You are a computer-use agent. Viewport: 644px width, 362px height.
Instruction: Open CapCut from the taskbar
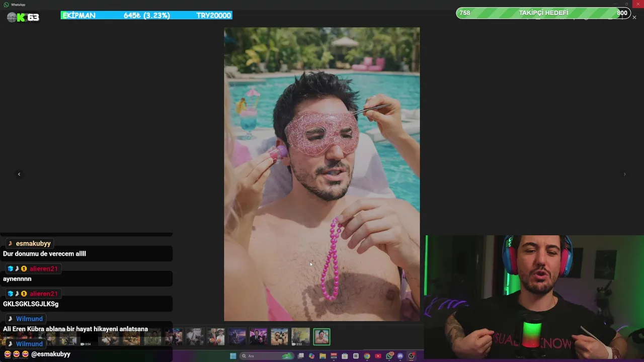[356, 356]
